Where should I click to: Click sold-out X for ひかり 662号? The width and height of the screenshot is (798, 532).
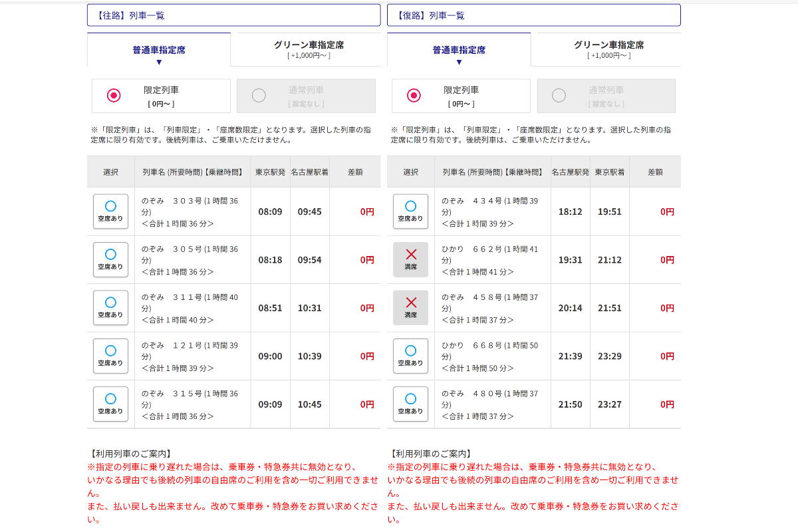410,259
